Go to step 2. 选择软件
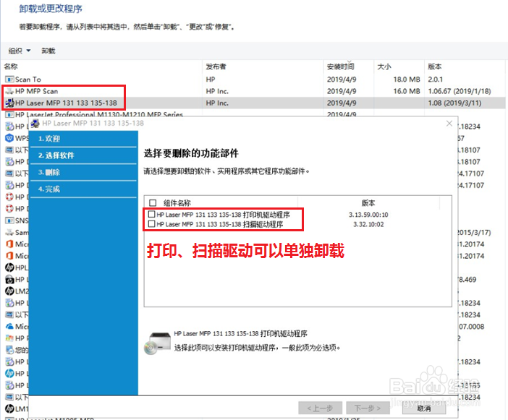Screen dimensions: 508x420 [x=83, y=155]
